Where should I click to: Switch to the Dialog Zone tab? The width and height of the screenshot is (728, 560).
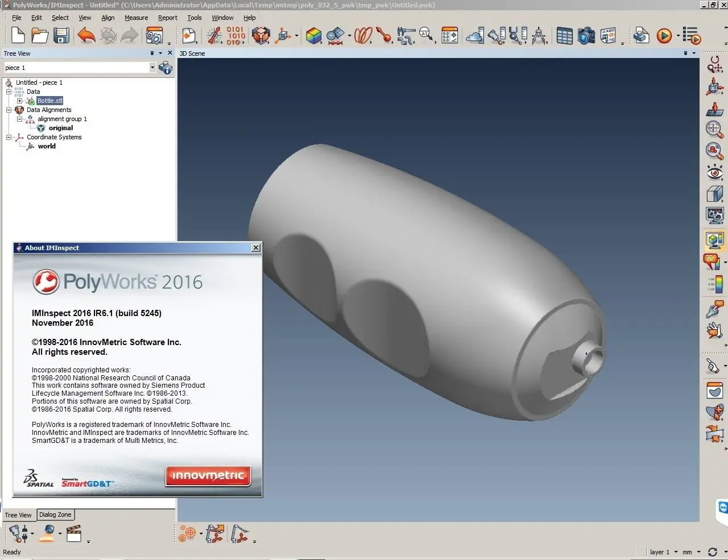pos(55,515)
